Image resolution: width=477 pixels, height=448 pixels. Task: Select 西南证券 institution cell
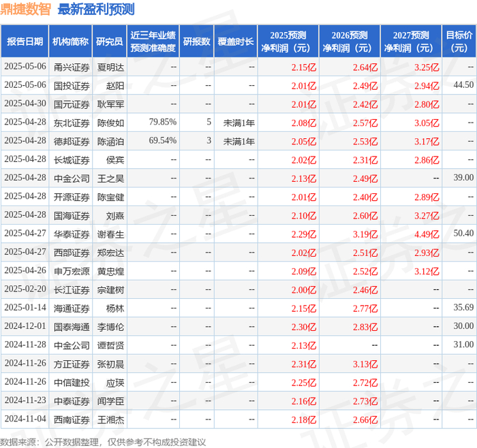point(72,419)
